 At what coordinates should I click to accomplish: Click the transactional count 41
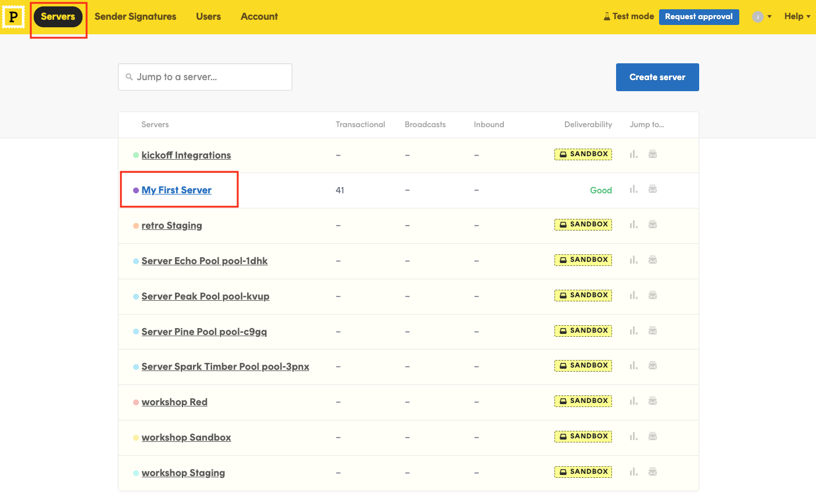[x=340, y=190]
